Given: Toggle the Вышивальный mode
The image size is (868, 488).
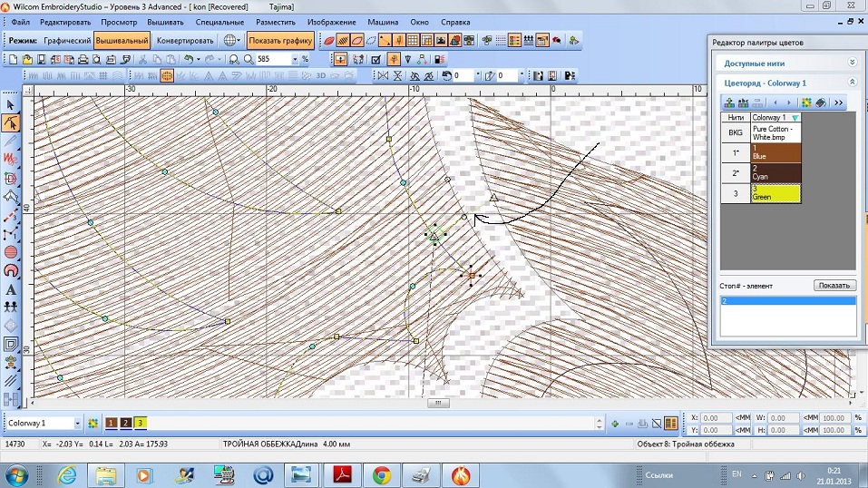Looking at the screenshot, I should (122, 40).
